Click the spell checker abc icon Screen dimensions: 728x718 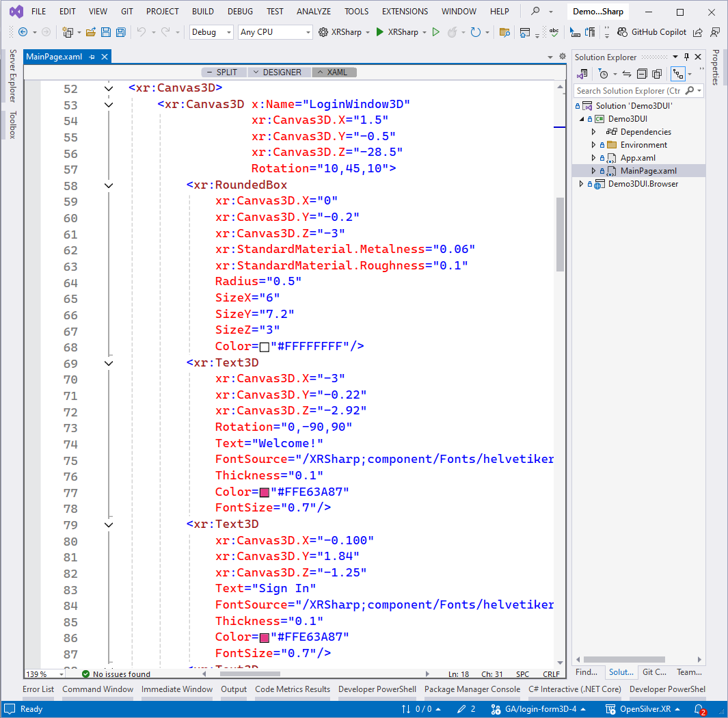(x=554, y=31)
